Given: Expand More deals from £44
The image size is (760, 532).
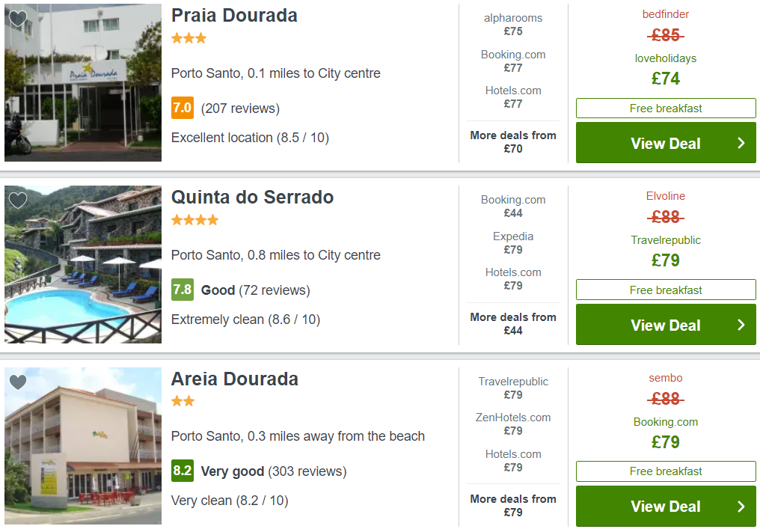Looking at the screenshot, I should coord(513,324).
